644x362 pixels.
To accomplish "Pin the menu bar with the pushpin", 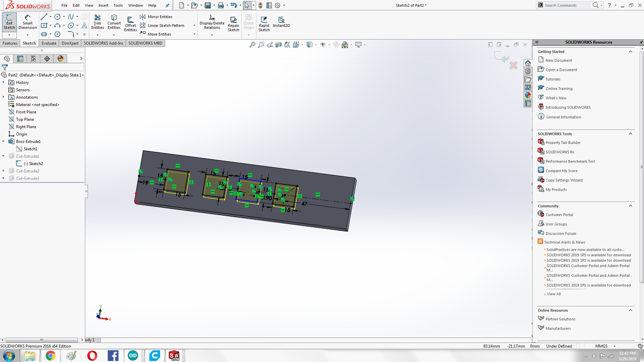I will point(167,5).
